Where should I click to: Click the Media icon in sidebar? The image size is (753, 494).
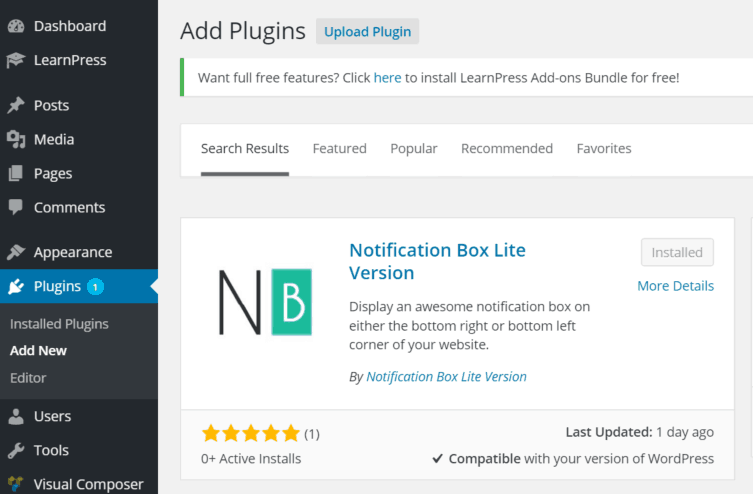click(16, 139)
